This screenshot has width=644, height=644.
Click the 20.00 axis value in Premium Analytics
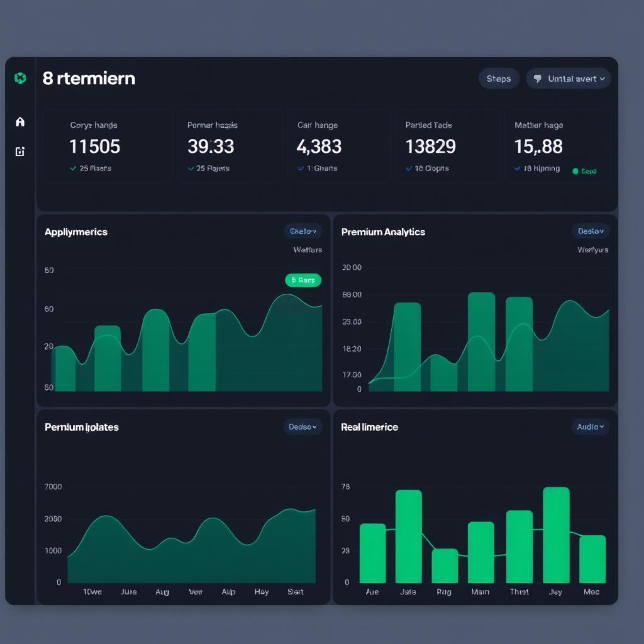point(352,267)
